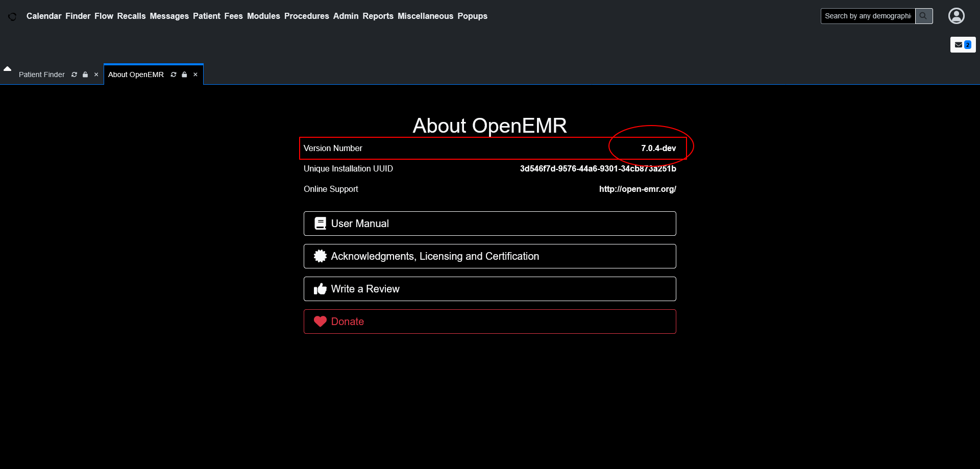
Task: Toggle lock on About OpenEMR tab
Action: pyautogui.click(x=184, y=75)
